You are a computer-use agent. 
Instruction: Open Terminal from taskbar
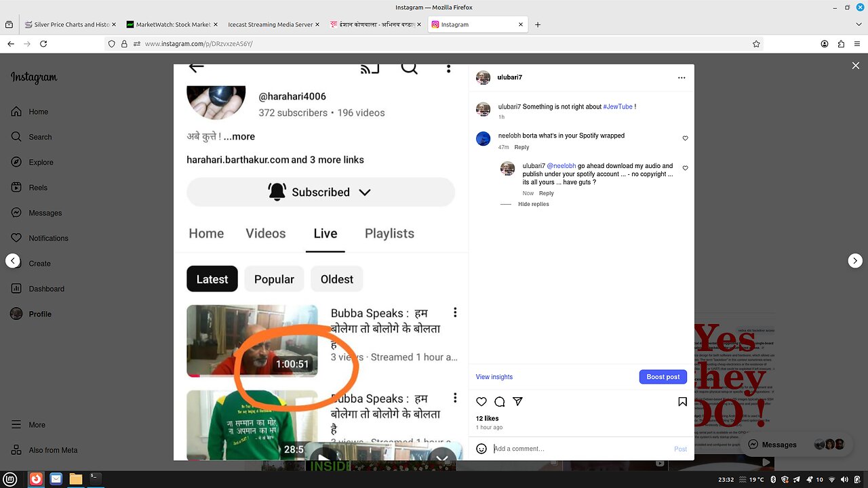(x=96, y=479)
